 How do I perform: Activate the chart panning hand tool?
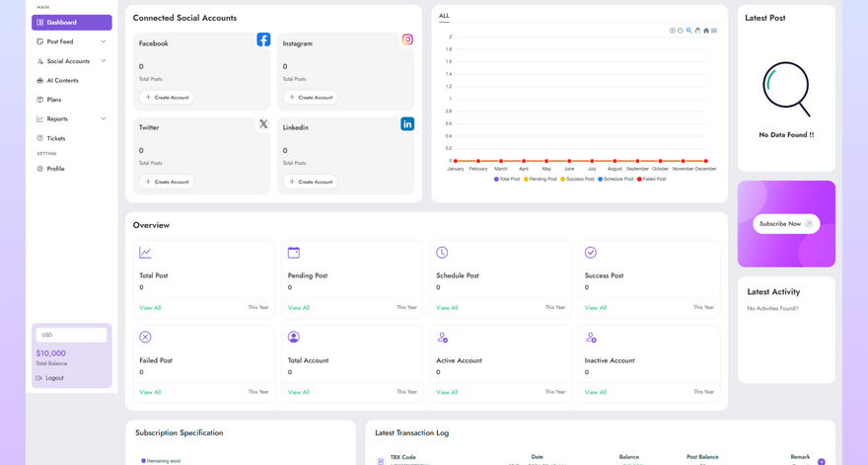click(697, 31)
